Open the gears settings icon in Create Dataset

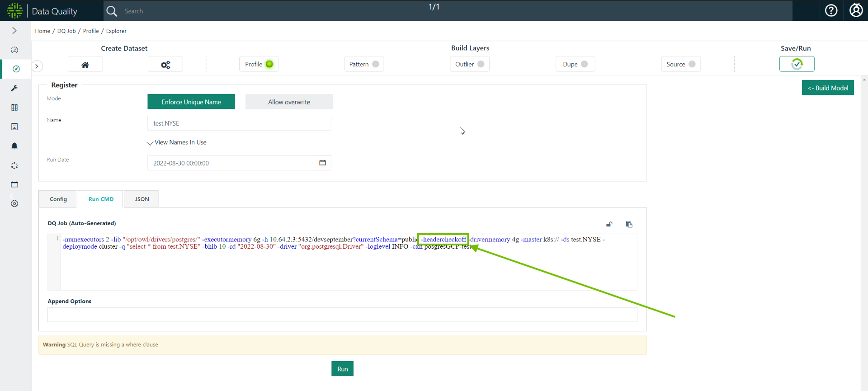[165, 65]
